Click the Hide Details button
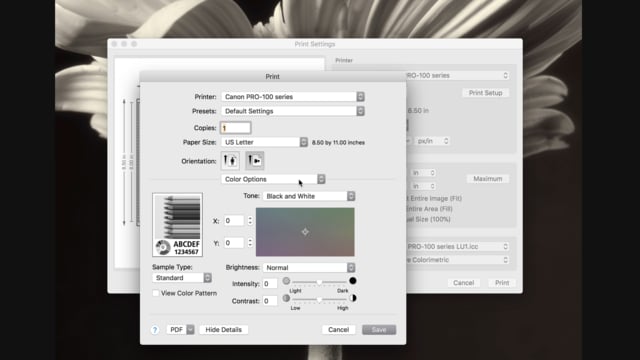 pyautogui.click(x=223, y=330)
